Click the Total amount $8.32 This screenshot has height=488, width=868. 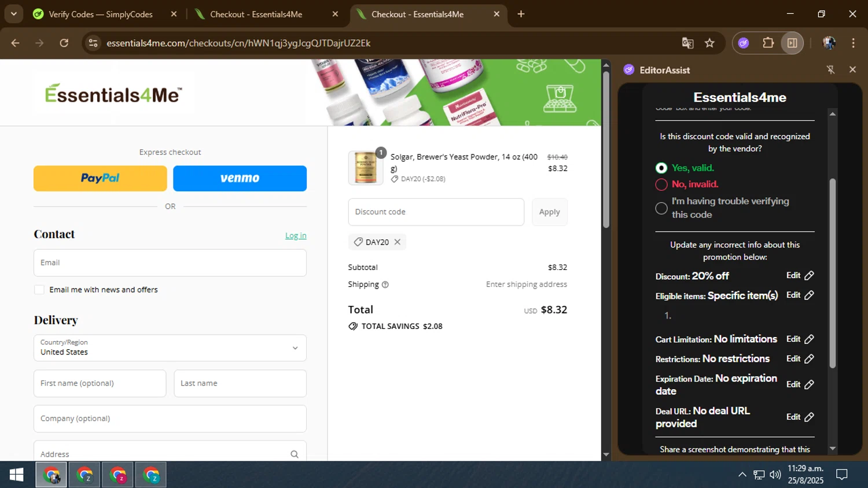click(x=554, y=310)
